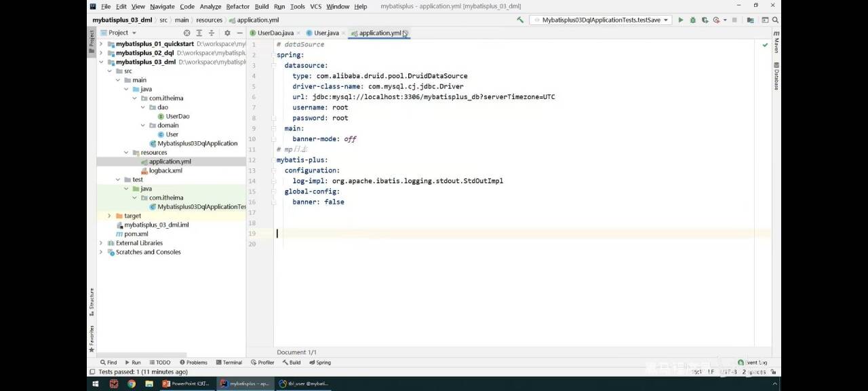868x391 pixels.
Task: Open the Event Log
Action: [753, 362]
